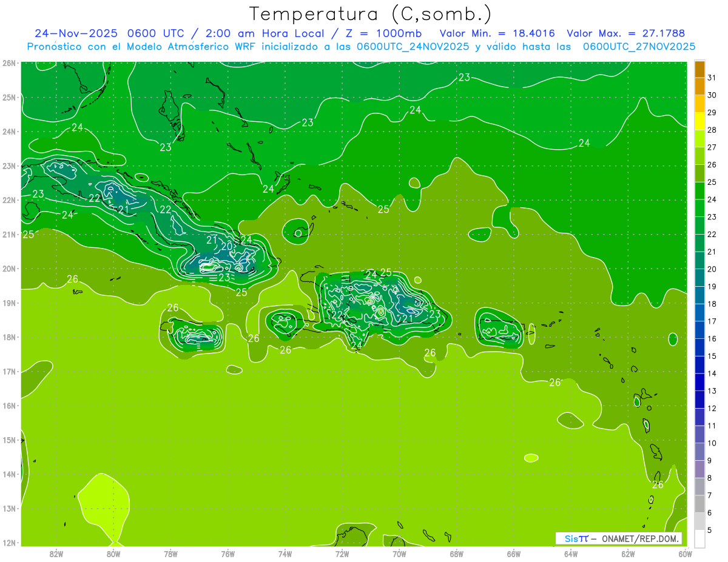The image size is (728, 562).
Task: Click the '82W' longitude axis label
Action: (x=56, y=554)
